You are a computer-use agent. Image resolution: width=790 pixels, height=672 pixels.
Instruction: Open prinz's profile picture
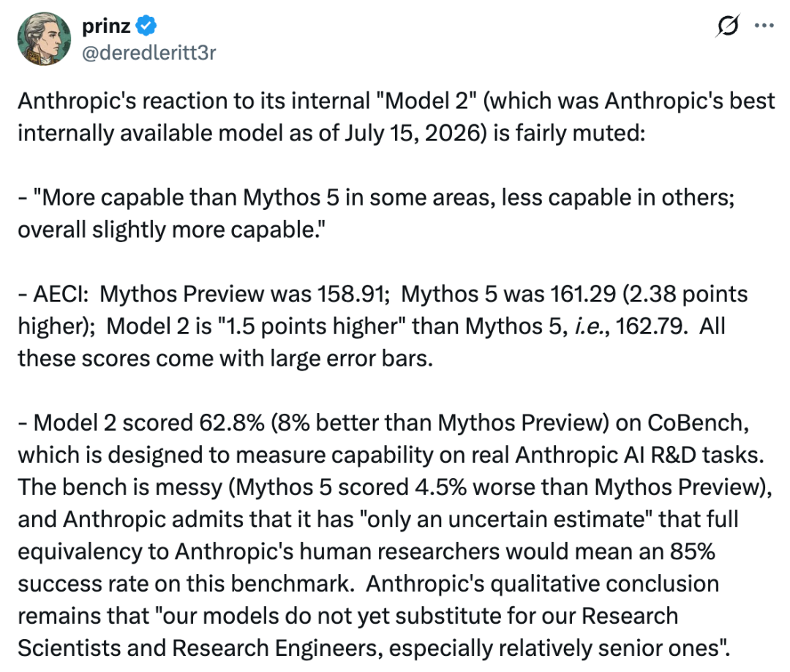tap(45, 39)
